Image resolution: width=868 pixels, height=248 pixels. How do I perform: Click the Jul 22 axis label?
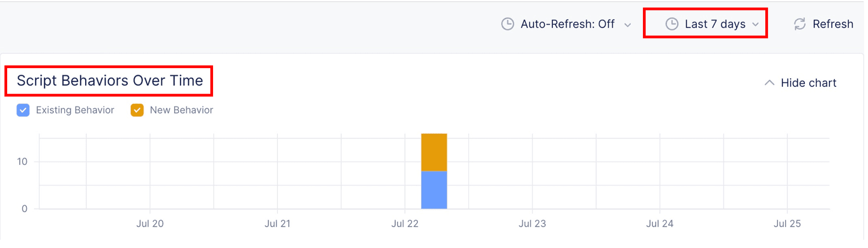(405, 224)
